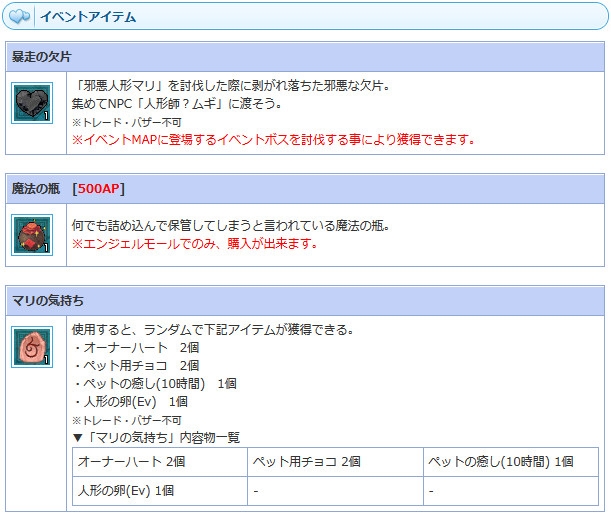Screen dimensions: 611x514
Task: Click the 魔法の瓶 description sentence
Action: coord(231,226)
